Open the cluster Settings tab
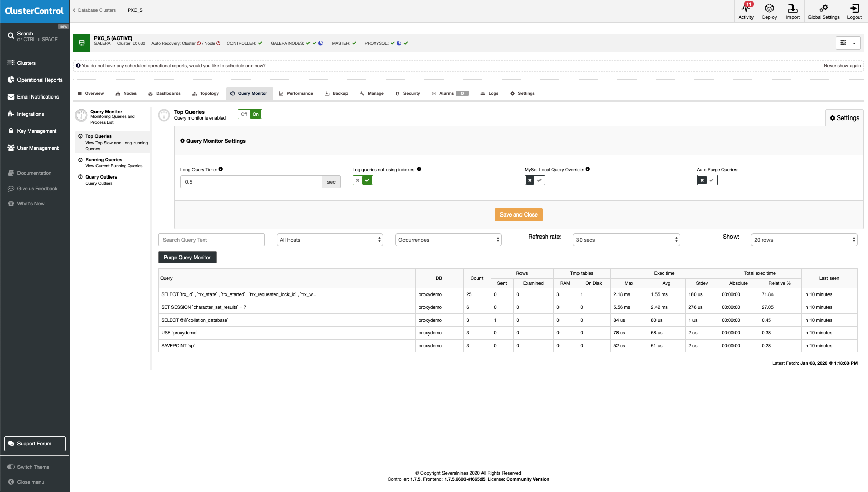The image size is (868, 492). click(523, 93)
